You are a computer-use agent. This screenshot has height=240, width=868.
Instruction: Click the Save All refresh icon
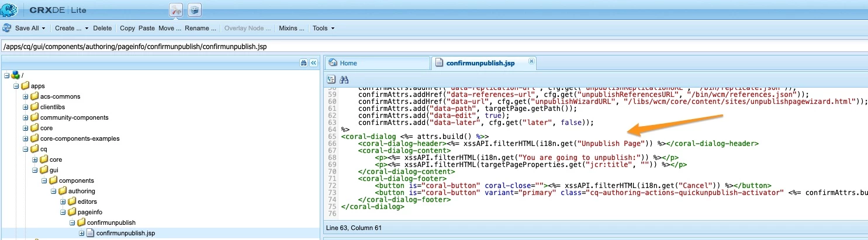7,28
